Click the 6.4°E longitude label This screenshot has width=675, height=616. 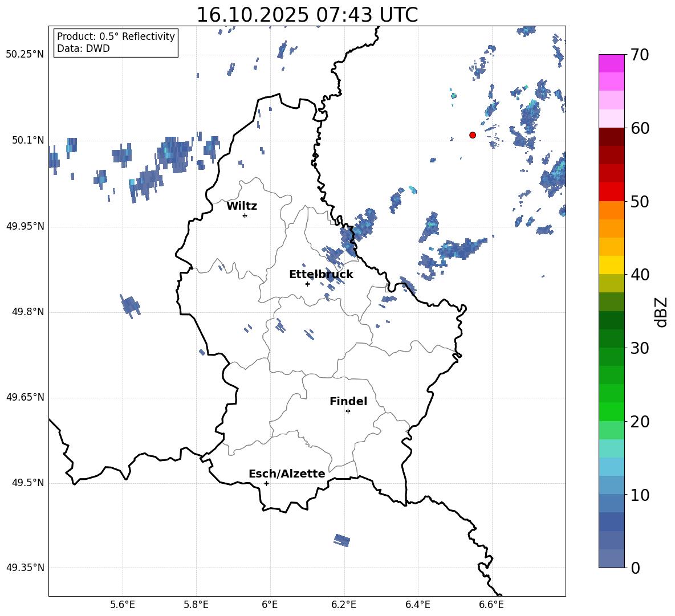(x=417, y=605)
